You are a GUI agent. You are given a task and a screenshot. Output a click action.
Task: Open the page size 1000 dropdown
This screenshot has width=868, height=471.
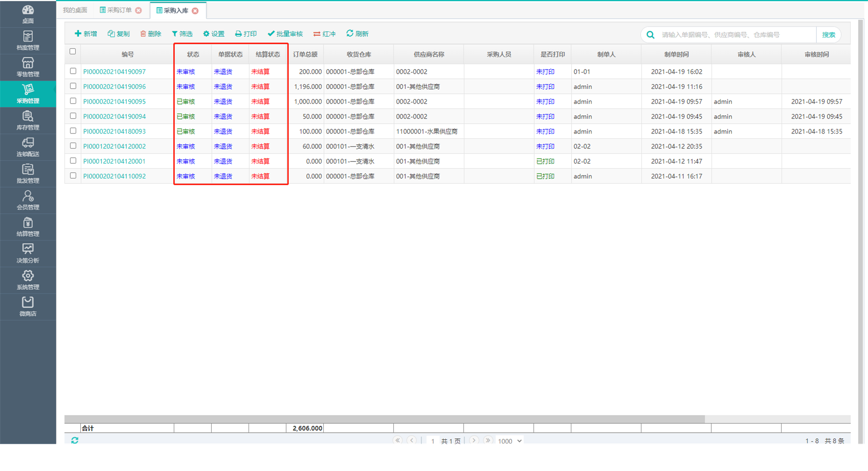(x=509, y=441)
